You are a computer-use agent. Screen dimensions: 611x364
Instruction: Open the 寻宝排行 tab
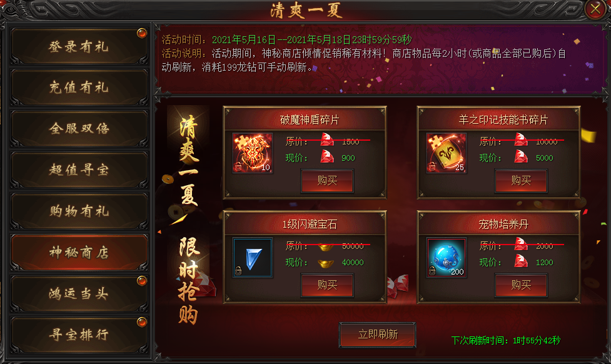pos(79,335)
